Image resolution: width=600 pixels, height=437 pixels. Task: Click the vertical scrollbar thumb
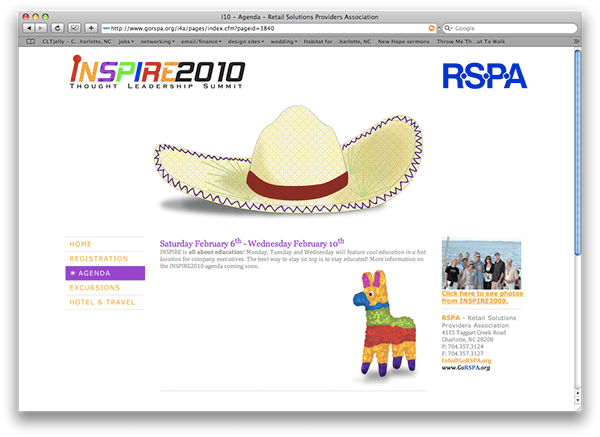pos(577,153)
